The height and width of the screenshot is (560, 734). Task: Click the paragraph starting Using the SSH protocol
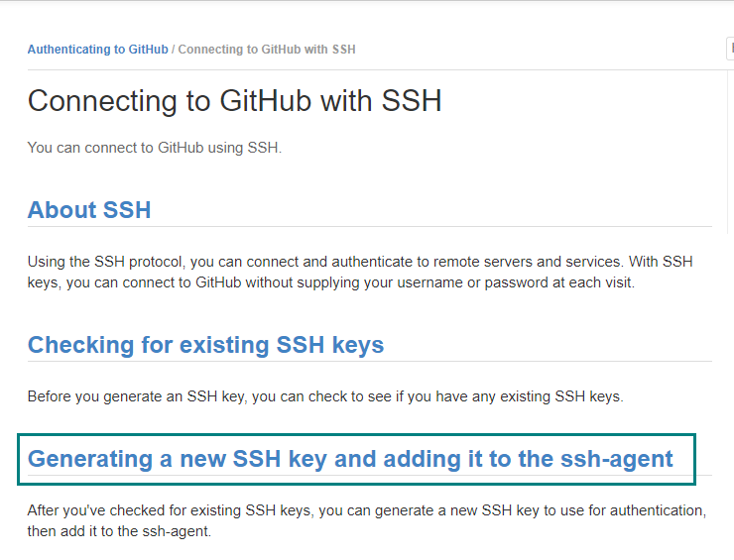pos(360,273)
